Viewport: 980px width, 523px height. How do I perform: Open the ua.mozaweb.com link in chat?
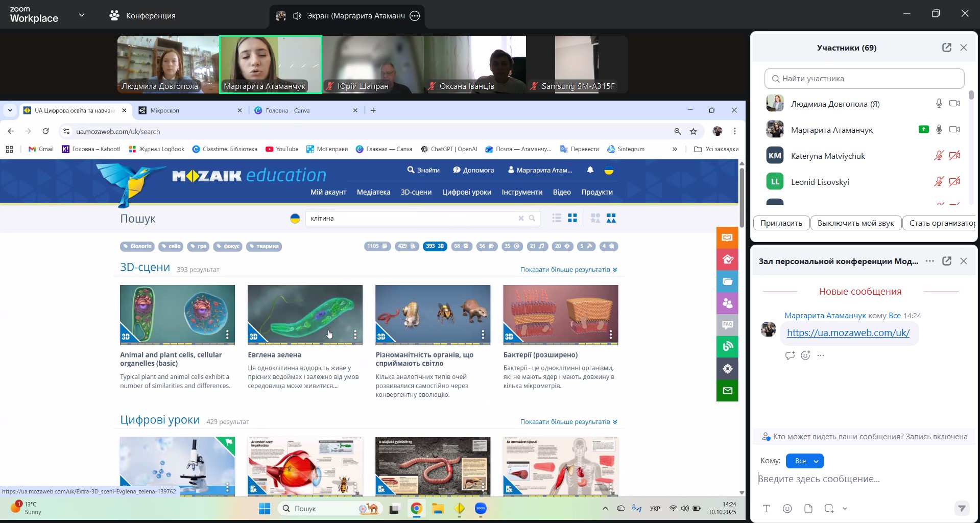click(x=848, y=333)
